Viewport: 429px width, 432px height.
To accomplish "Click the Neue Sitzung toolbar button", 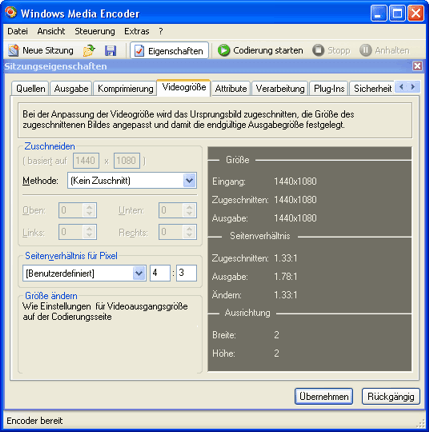I will pyautogui.click(x=41, y=51).
